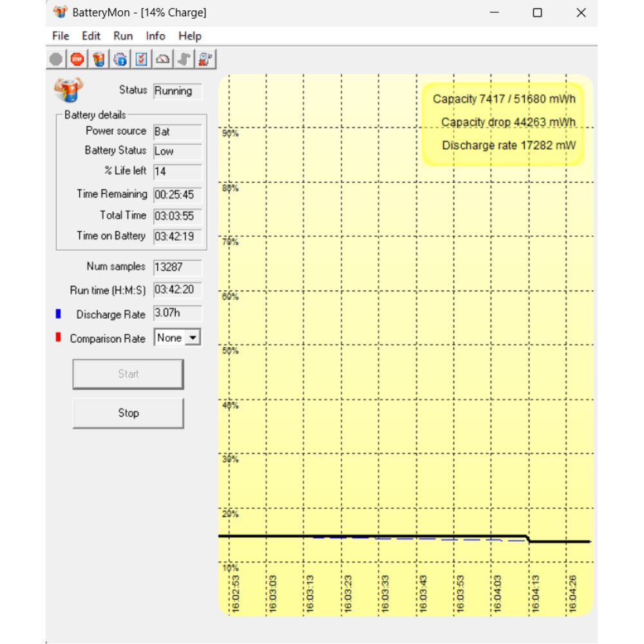Open the Edit menu
644x644 pixels.
(x=91, y=36)
